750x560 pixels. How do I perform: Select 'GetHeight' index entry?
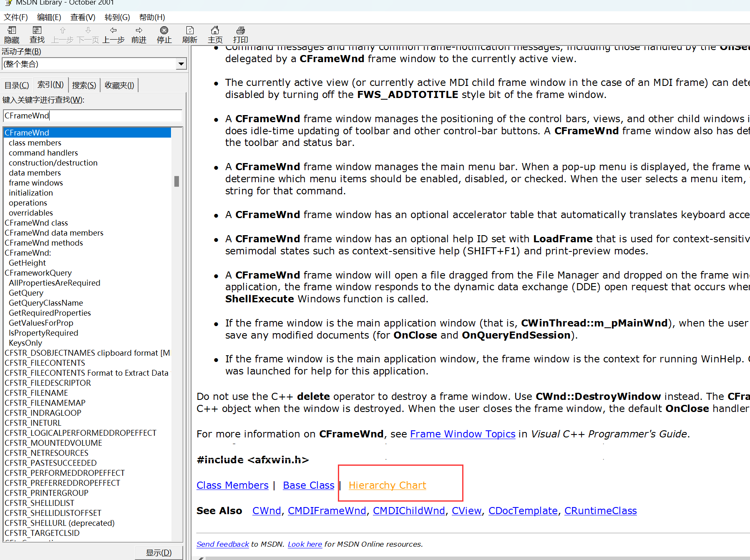click(27, 263)
